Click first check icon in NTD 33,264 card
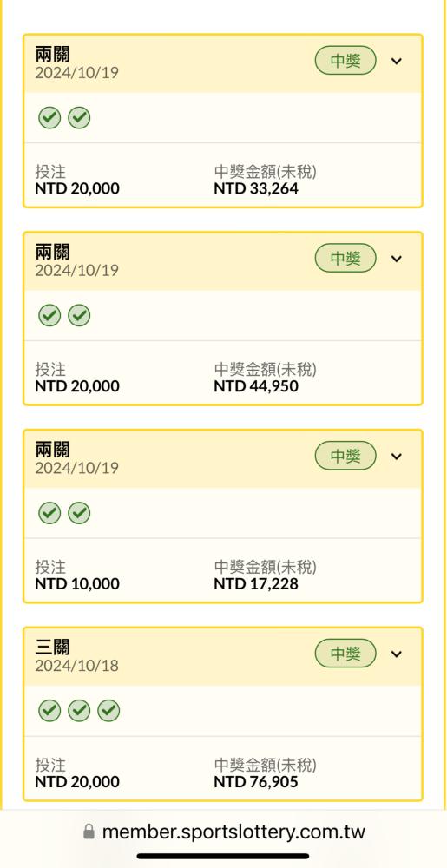The image size is (447, 868). coord(49,118)
